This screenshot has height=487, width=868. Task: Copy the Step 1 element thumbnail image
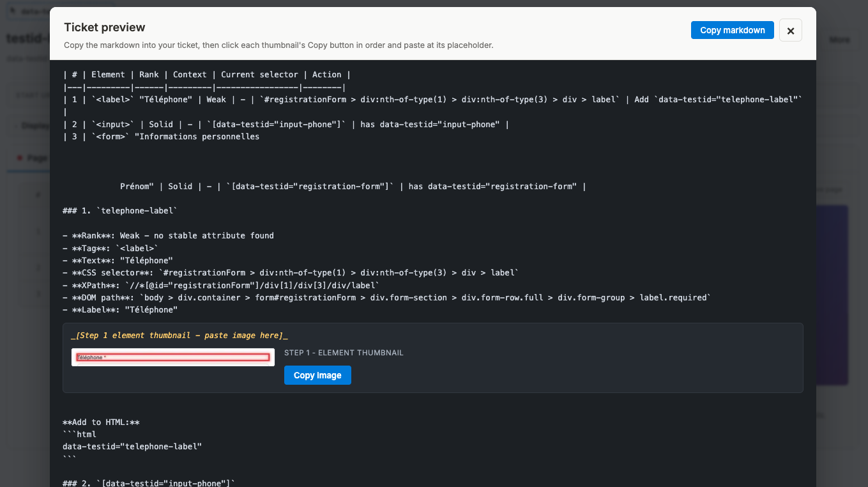pos(317,375)
